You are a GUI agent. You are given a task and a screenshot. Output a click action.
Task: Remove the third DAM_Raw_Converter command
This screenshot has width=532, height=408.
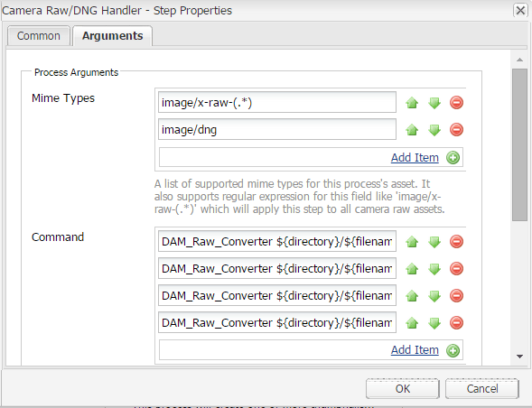[x=456, y=295]
